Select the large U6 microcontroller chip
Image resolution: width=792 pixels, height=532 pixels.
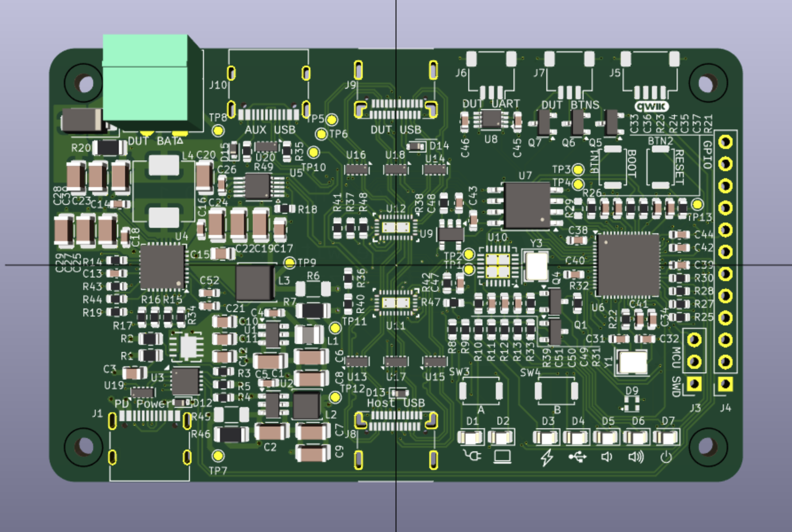pos(628,265)
